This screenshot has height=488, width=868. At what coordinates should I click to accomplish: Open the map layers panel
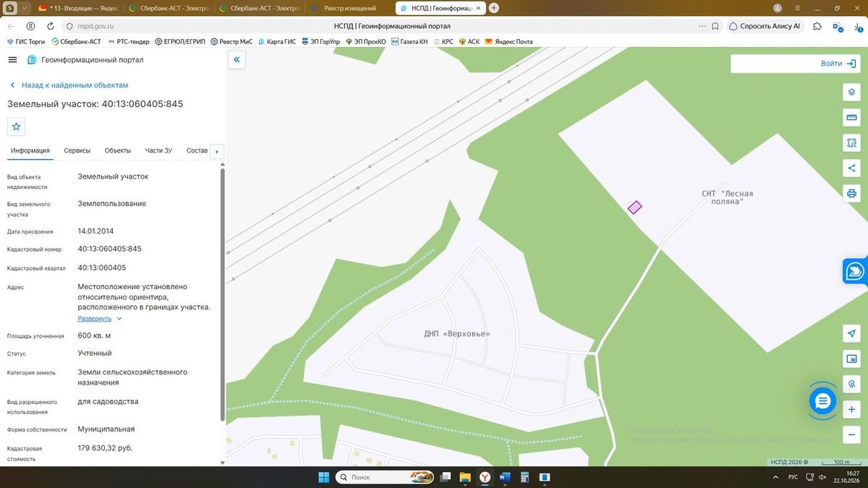click(851, 92)
